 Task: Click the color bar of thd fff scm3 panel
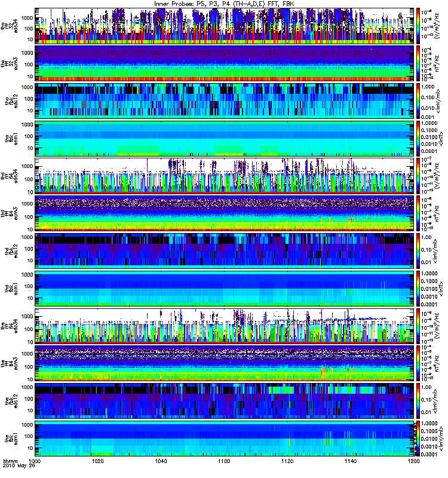coord(418,213)
